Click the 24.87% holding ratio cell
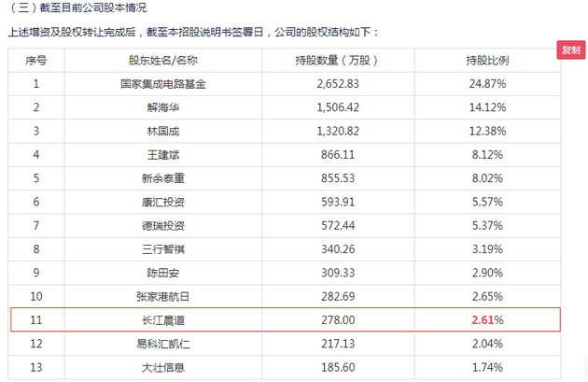Image resolution: width=588 pixels, height=382 pixels. (x=486, y=84)
